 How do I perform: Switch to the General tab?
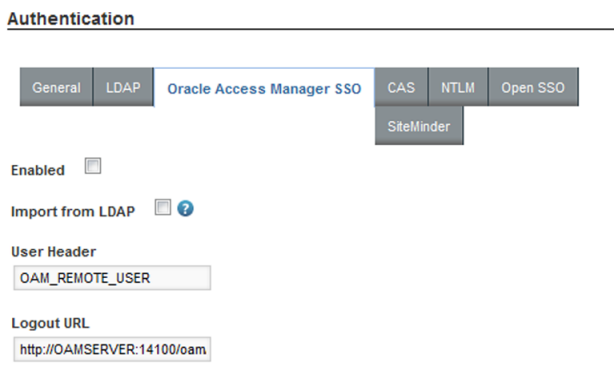pos(56,87)
